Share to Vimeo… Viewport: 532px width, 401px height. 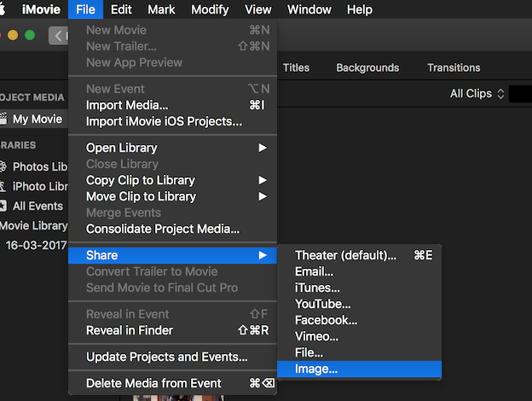(x=359, y=336)
